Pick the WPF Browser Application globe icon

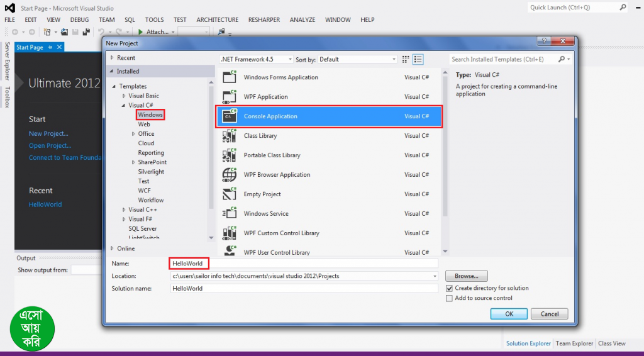pos(229,175)
